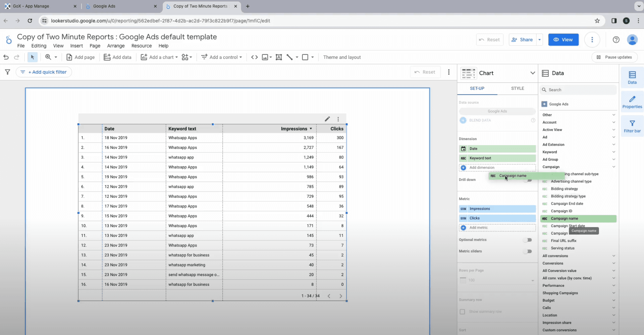This screenshot has height=335, width=644.
Task: Click the fields Search box
Action: coord(578,90)
